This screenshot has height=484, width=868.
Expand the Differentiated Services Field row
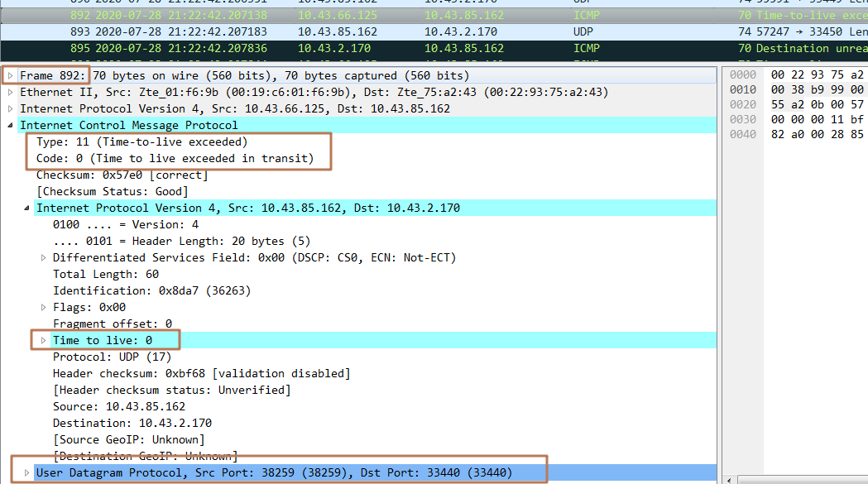tap(43, 257)
